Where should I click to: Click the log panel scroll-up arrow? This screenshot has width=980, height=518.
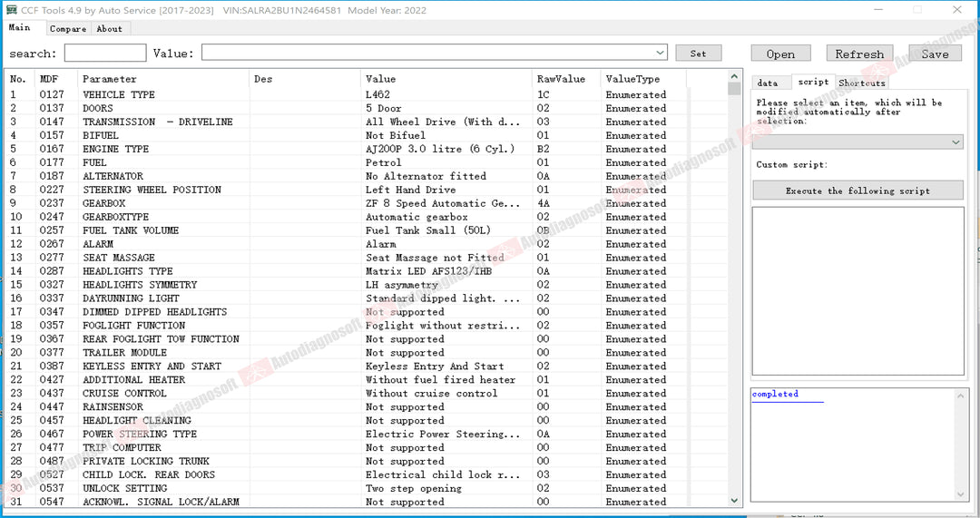[x=961, y=396]
